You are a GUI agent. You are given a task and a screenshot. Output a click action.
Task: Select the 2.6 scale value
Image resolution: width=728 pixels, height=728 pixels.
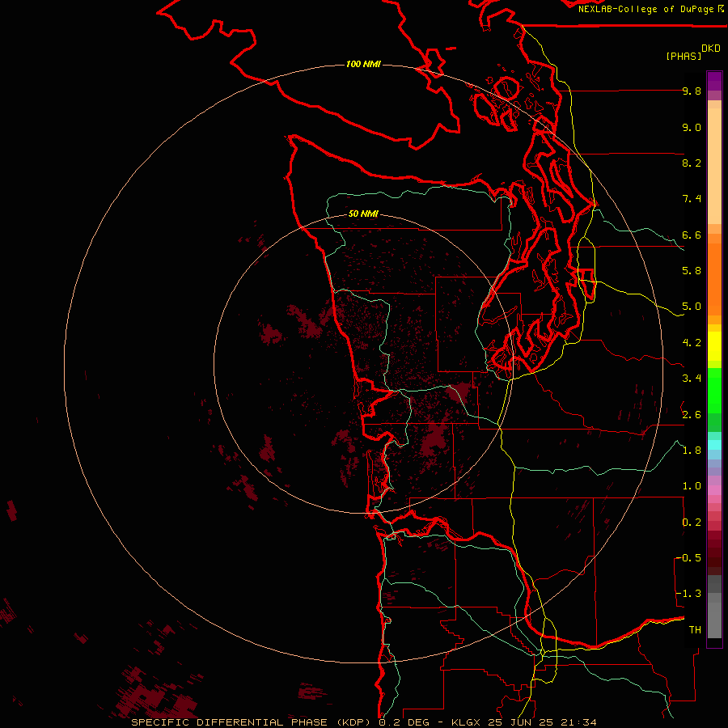pos(692,414)
